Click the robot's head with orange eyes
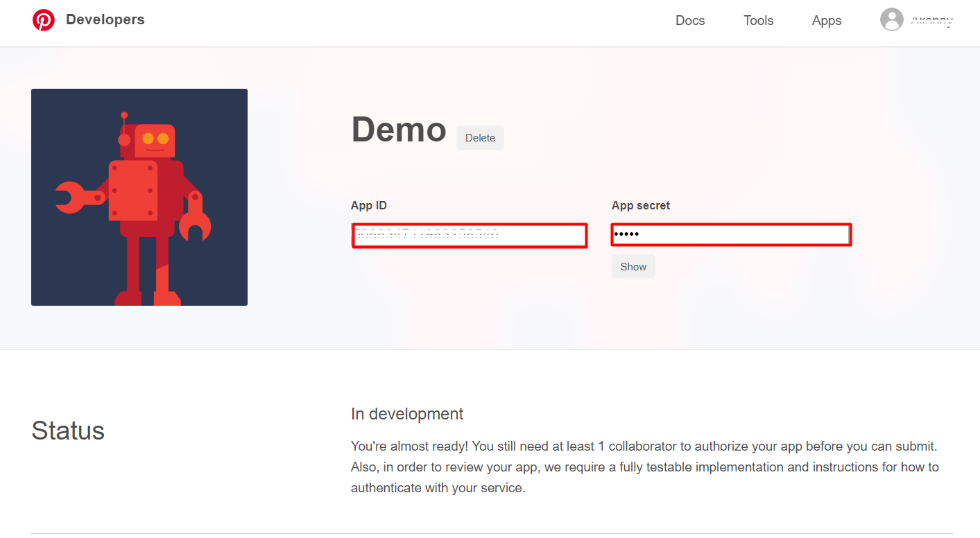 pos(155,140)
